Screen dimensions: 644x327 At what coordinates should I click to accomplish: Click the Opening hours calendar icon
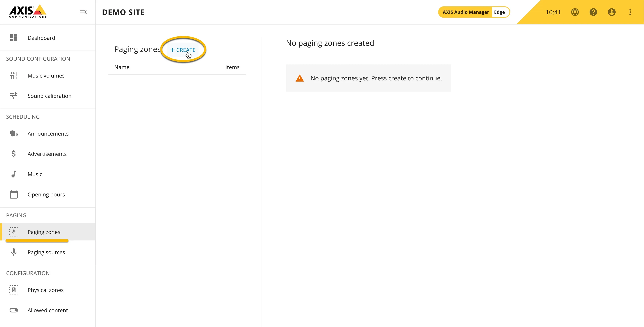[14, 194]
